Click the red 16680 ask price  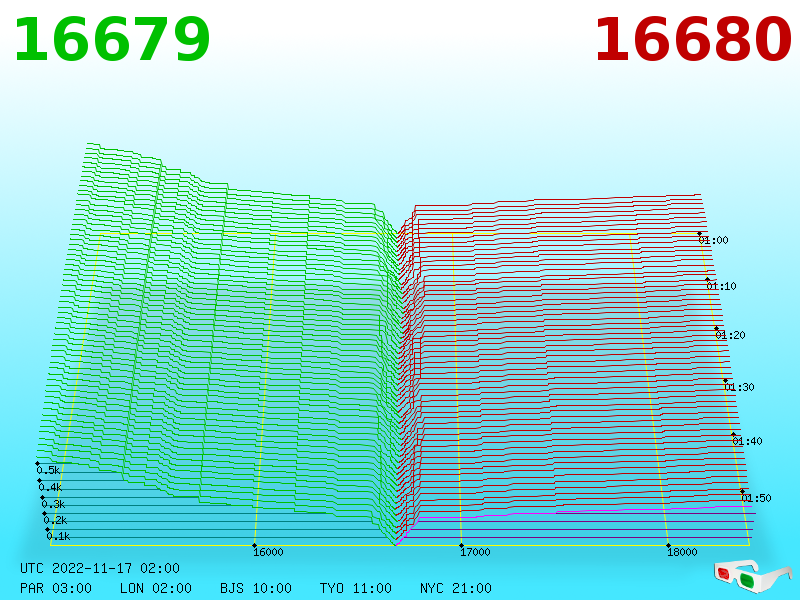click(693, 40)
